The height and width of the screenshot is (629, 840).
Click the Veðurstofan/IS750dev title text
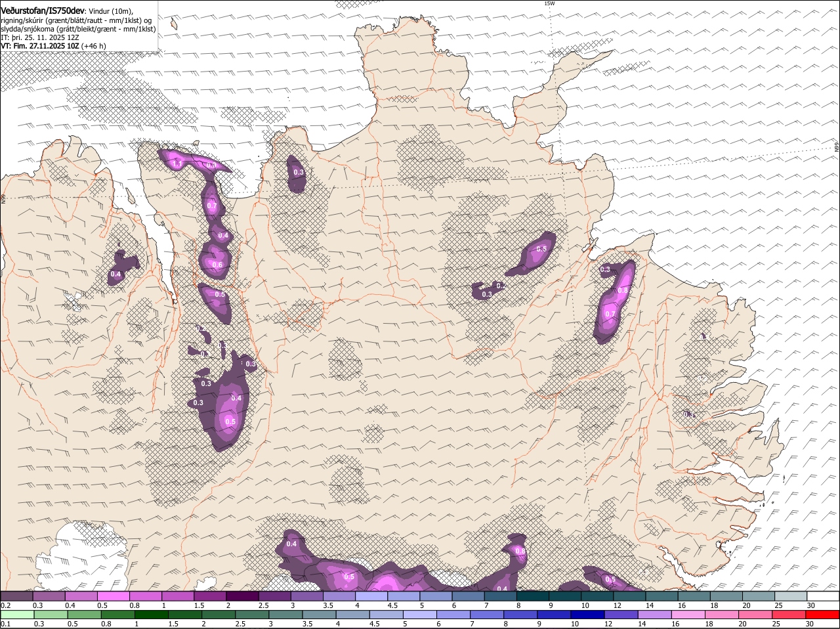coord(43,11)
